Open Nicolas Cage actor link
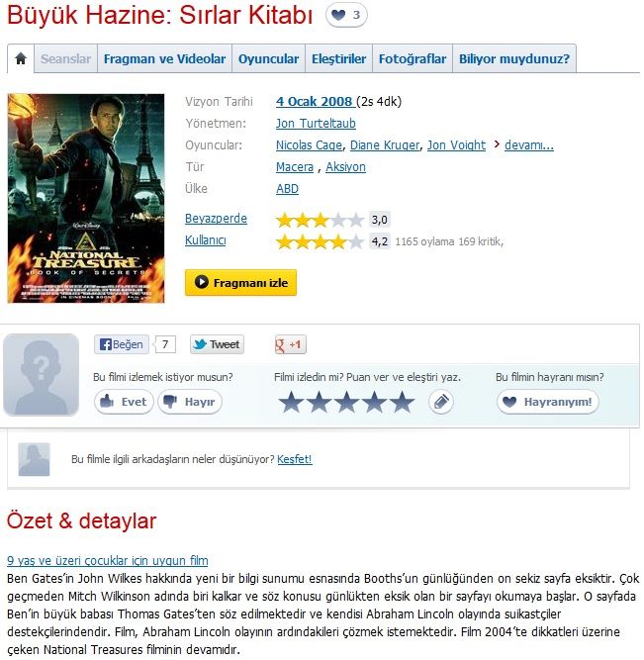644x660 pixels. pos(309,145)
